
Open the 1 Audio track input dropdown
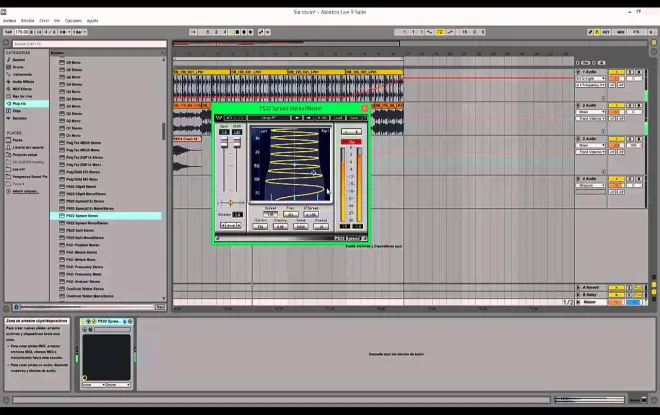591,79
